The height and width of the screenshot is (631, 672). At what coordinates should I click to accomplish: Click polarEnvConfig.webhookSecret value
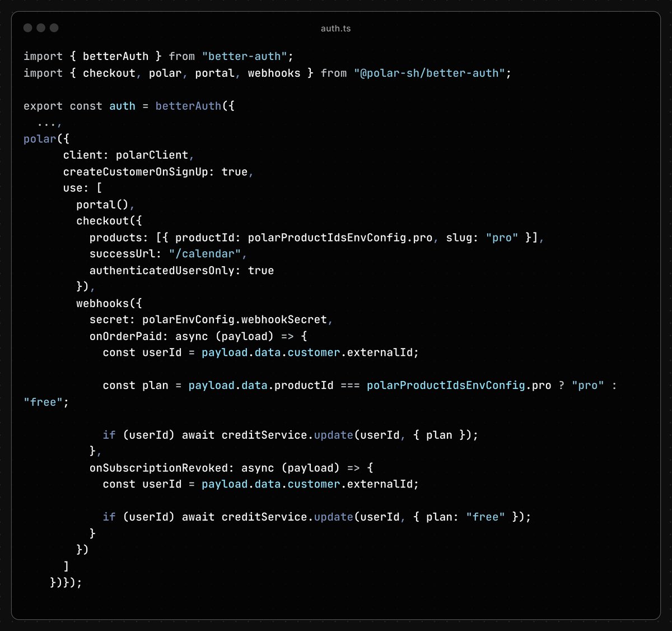click(x=235, y=319)
